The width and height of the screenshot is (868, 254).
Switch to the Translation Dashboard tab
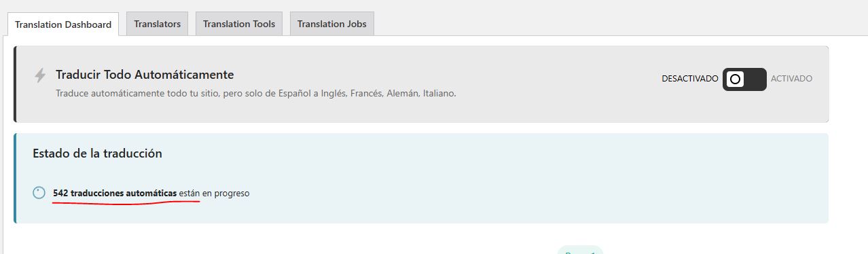(x=63, y=24)
